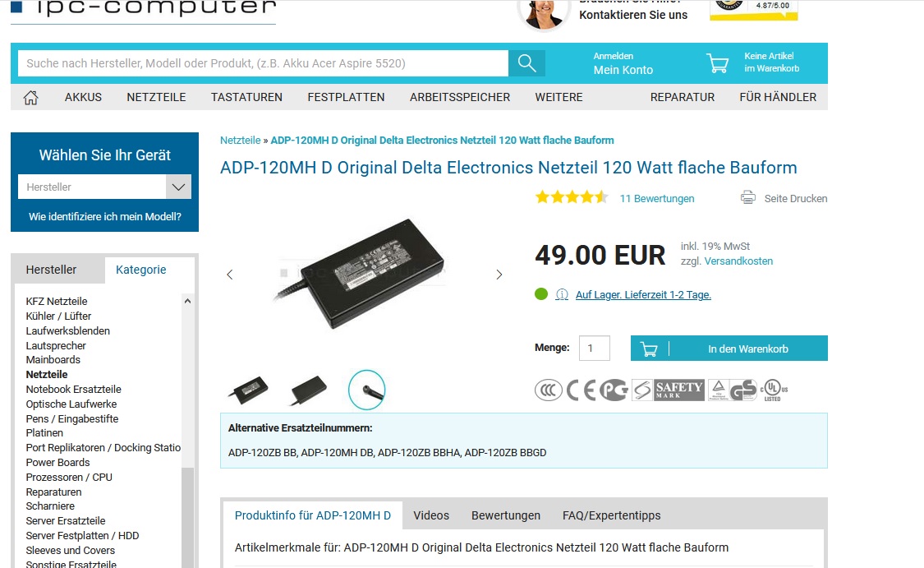Open the shopping cart icon in header

(x=717, y=63)
